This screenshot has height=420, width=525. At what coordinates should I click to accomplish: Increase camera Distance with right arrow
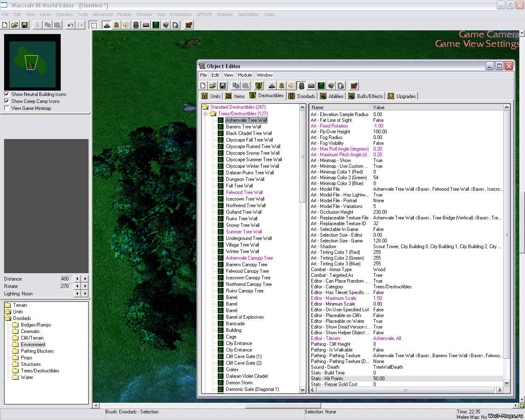tap(85, 279)
